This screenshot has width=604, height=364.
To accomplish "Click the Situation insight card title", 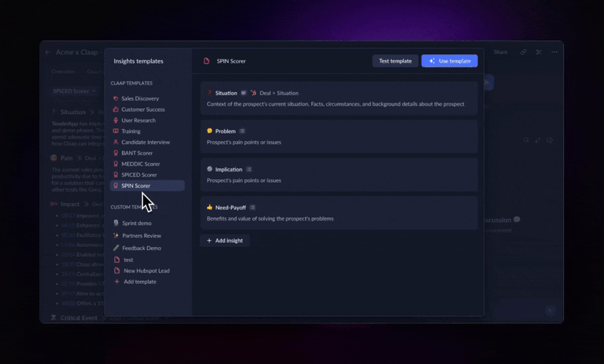I will (226, 93).
